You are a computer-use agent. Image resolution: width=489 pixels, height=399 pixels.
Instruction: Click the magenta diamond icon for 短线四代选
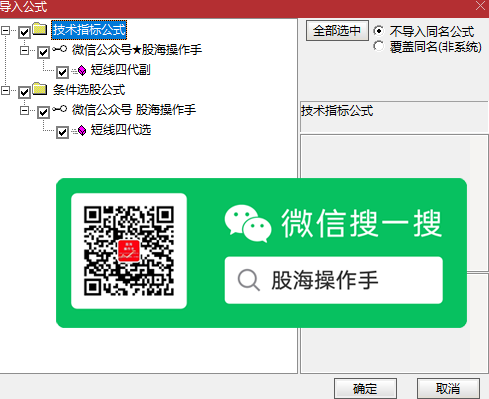(x=81, y=131)
